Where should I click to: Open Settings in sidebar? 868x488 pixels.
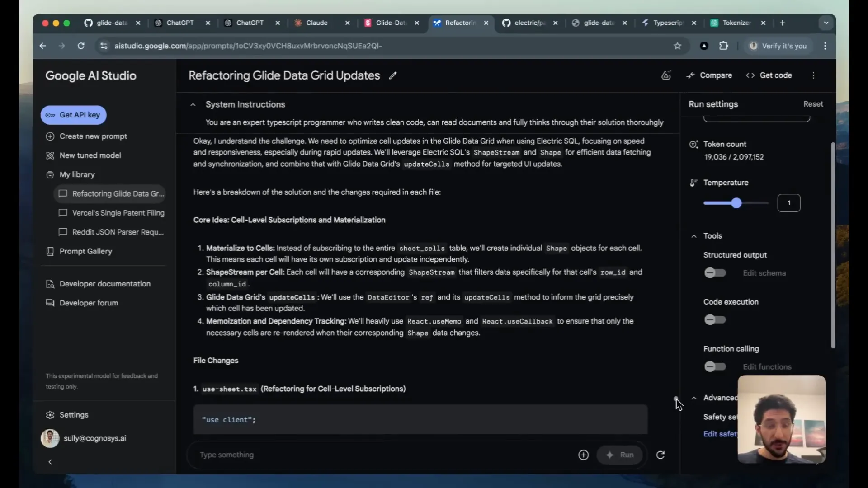tap(67, 415)
